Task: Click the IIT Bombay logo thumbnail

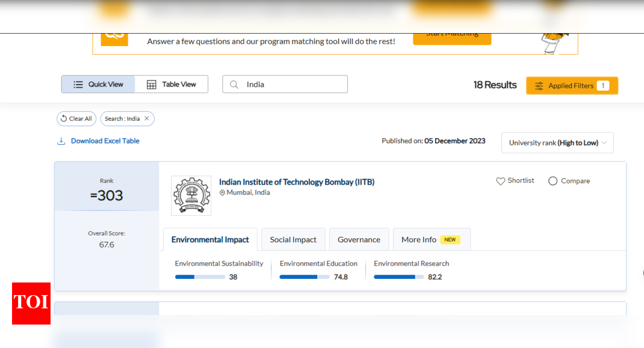Action: pyautogui.click(x=191, y=196)
